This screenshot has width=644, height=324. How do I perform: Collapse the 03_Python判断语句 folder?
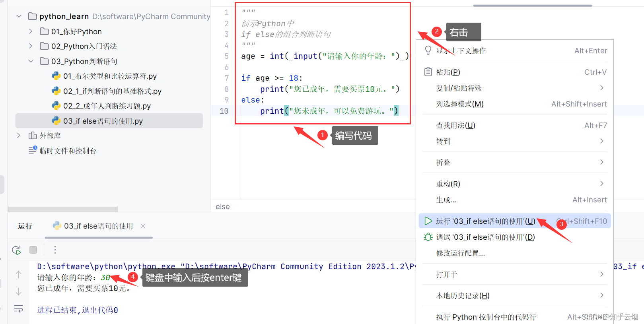coord(31,61)
